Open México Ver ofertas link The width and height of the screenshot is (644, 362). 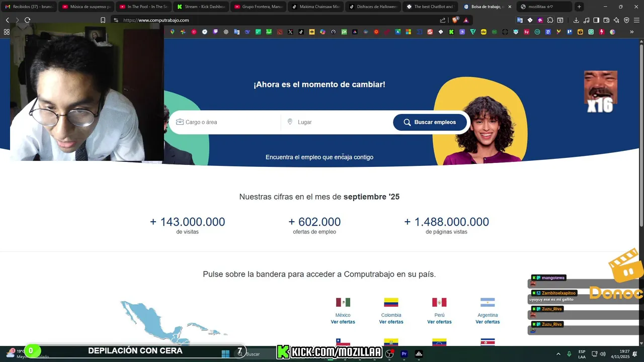[x=343, y=322]
